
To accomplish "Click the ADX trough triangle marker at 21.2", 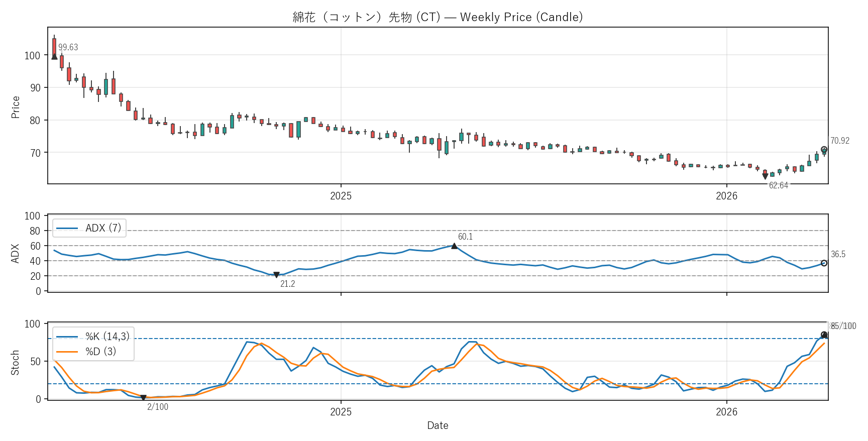I will click(x=276, y=275).
